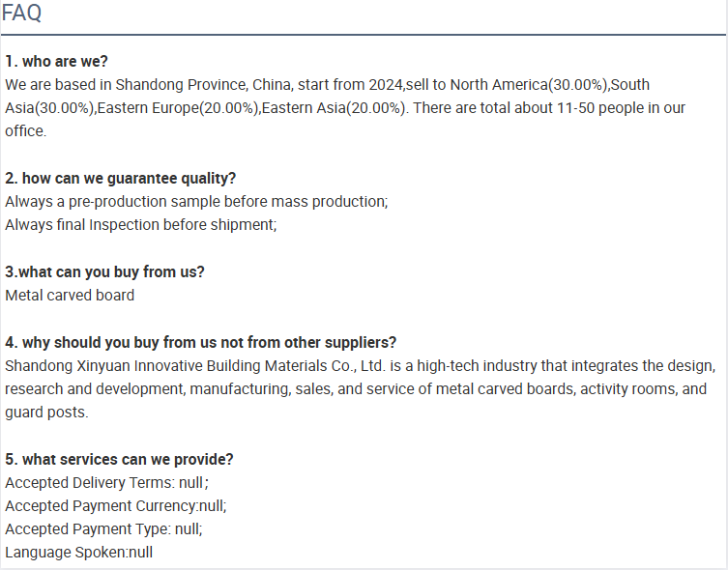Click the question "3.what can you buy from us?"
The width and height of the screenshot is (728, 570).
click(104, 271)
